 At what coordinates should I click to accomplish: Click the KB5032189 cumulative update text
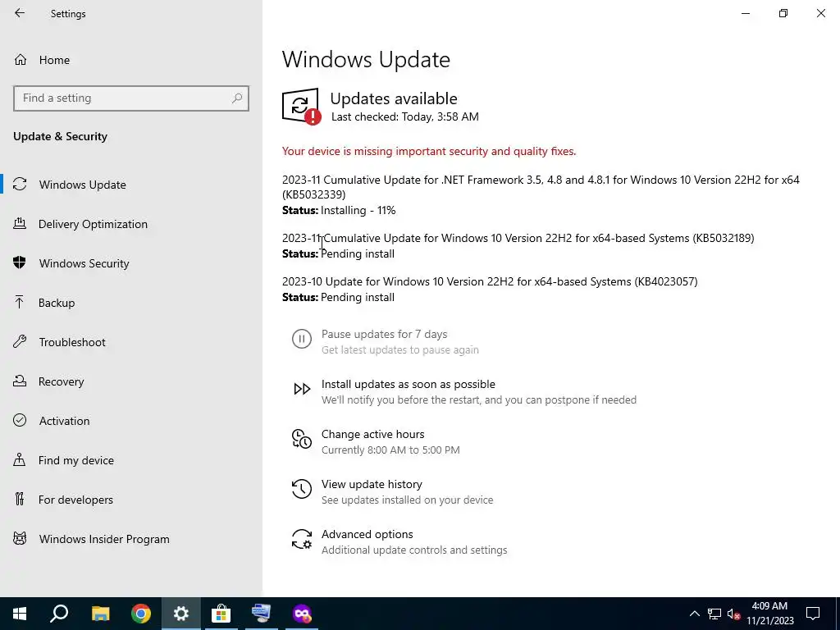click(518, 238)
